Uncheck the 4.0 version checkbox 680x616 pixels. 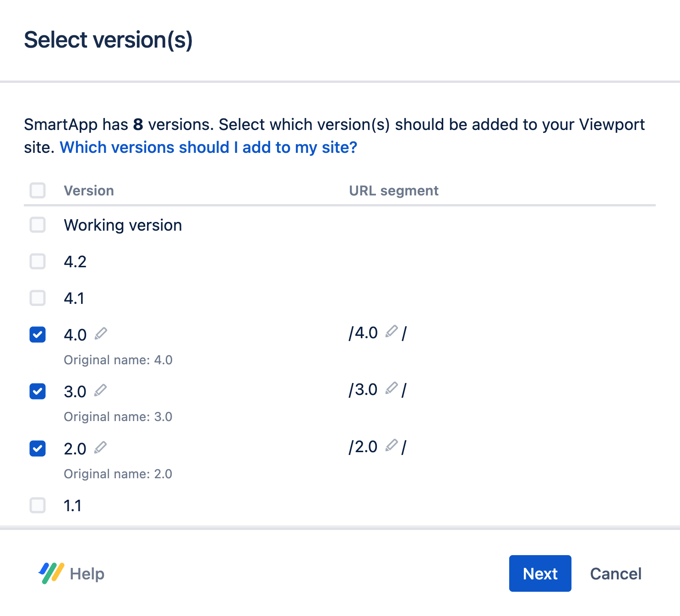pos(38,335)
